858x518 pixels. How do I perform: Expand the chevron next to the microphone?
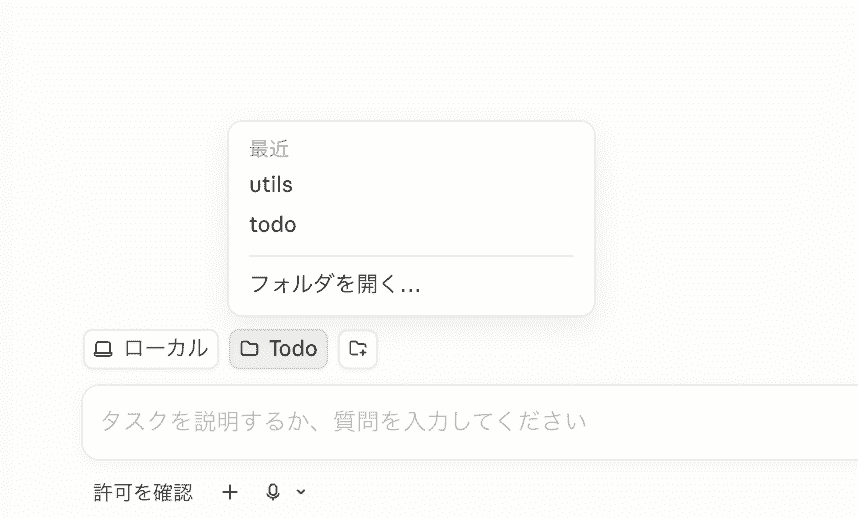300,492
